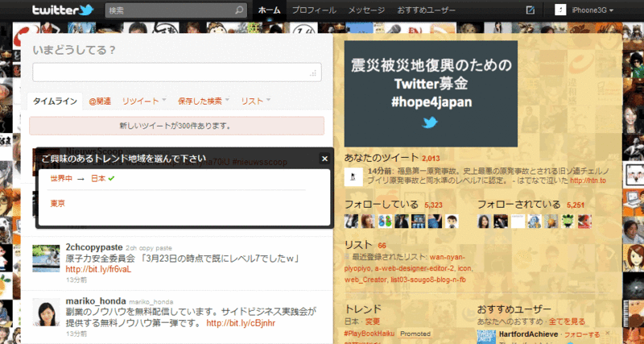This screenshot has height=344, width=644.
Task: Click the lock icon beside 最近登録されたリスト
Action: click(347, 257)
